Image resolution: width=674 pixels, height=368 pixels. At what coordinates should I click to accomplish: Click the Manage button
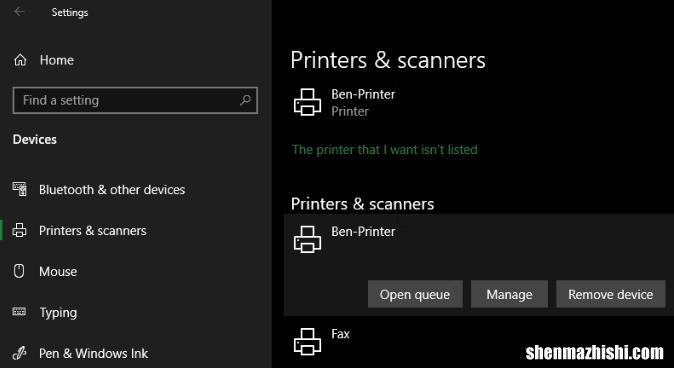pyautogui.click(x=509, y=294)
